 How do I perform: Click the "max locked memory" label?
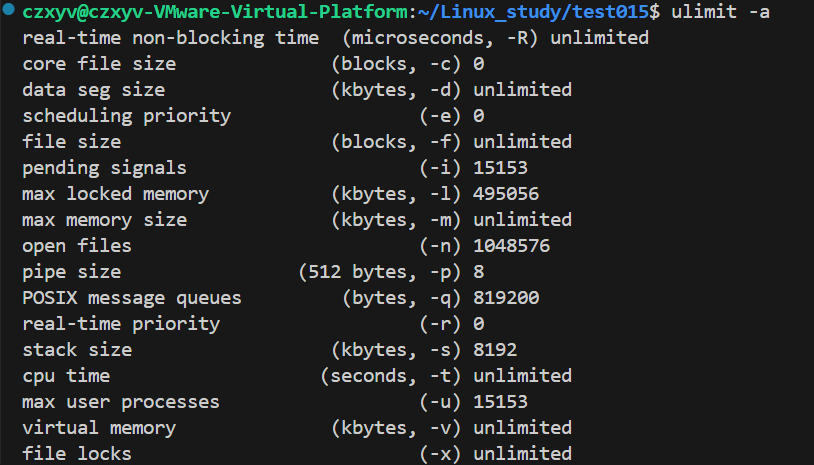click(115, 194)
